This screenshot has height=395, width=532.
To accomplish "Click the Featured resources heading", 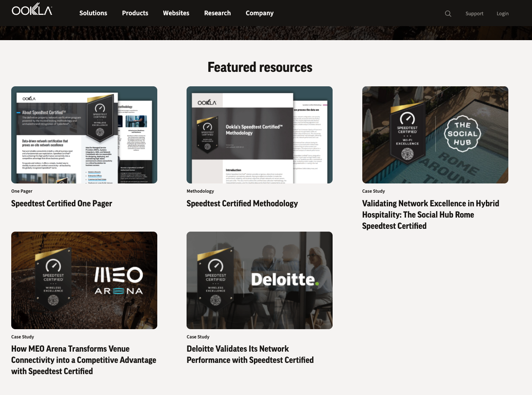I will (260, 67).
